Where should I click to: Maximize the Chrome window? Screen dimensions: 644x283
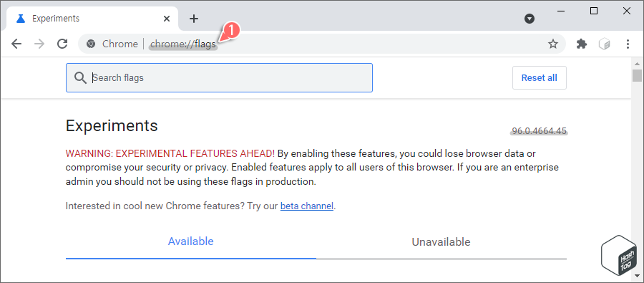point(594,11)
